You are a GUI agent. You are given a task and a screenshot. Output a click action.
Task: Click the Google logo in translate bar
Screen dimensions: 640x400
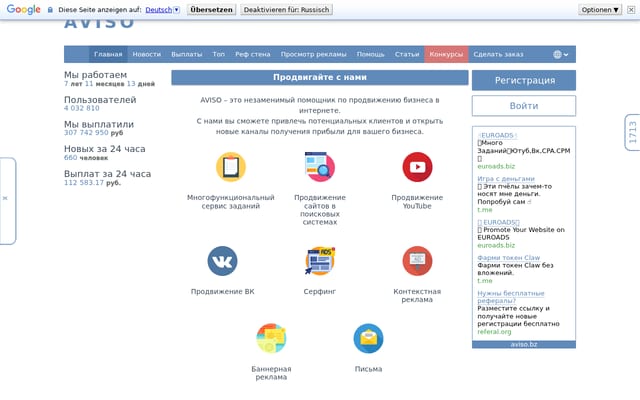coord(24,9)
